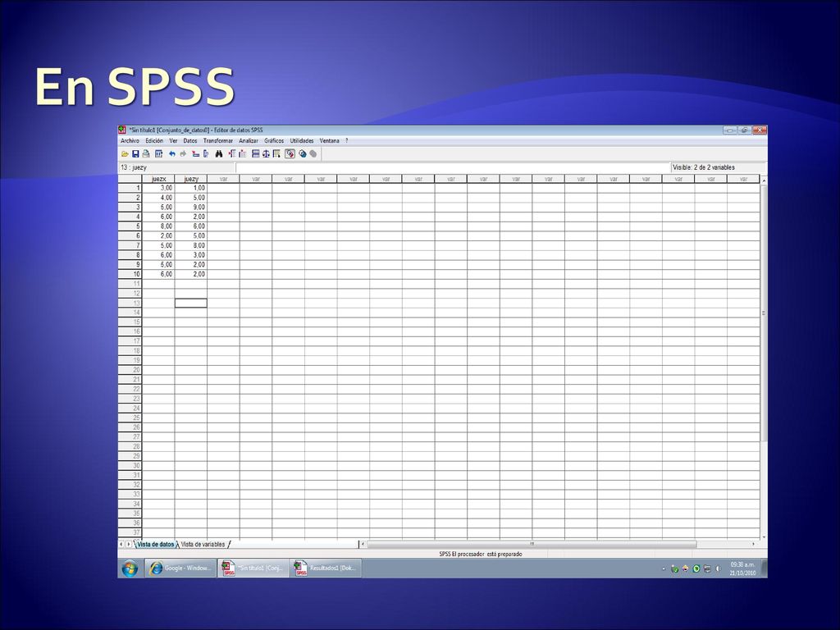Click the scroll right arrow of horizontal scrollbar
Screen dimensions: 840x630
pos(753,545)
